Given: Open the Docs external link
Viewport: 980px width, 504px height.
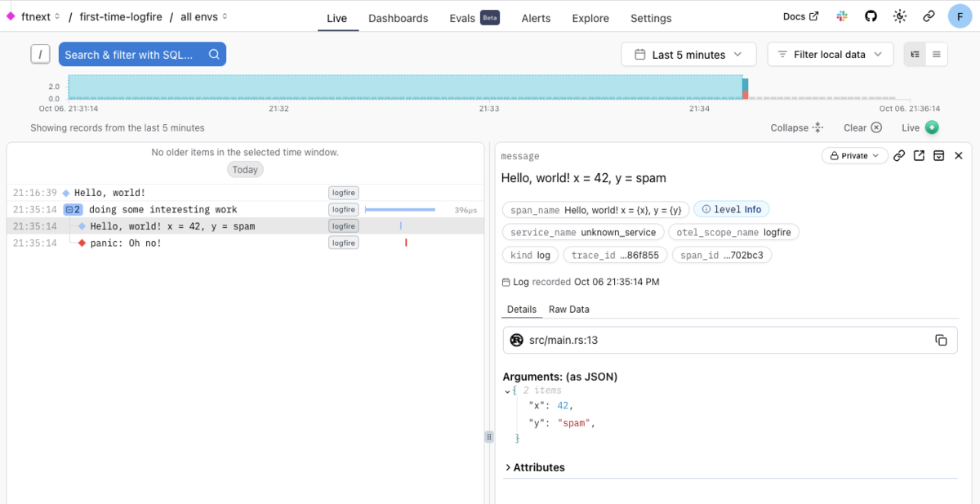Looking at the screenshot, I should 800,16.
